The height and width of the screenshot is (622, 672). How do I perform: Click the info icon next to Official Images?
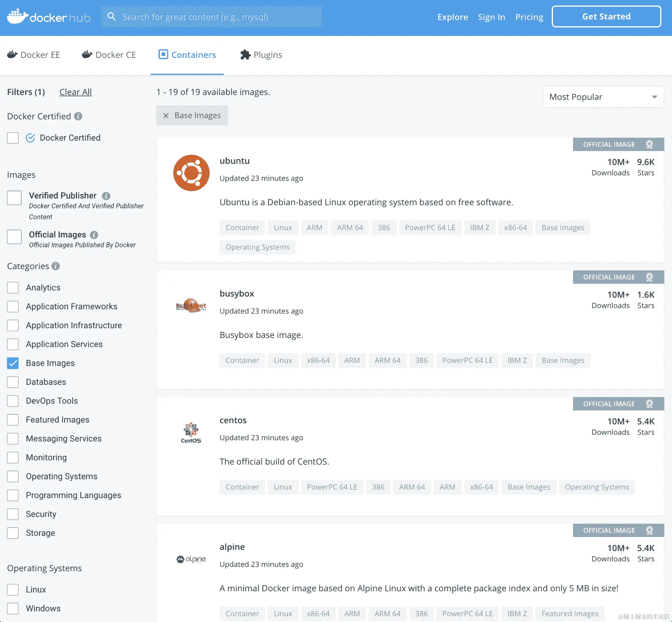(94, 235)
